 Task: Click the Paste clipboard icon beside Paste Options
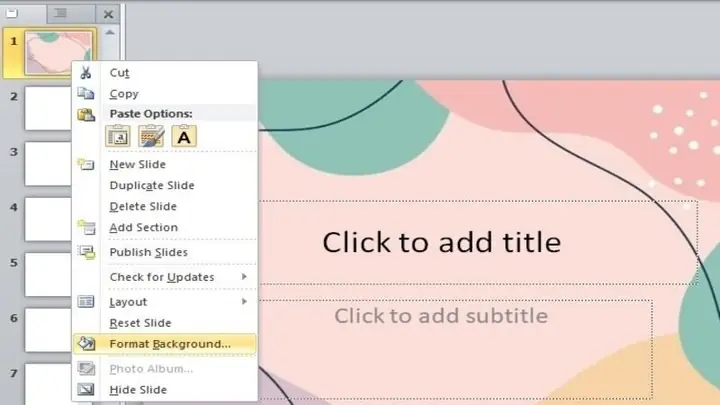(86, 114)
